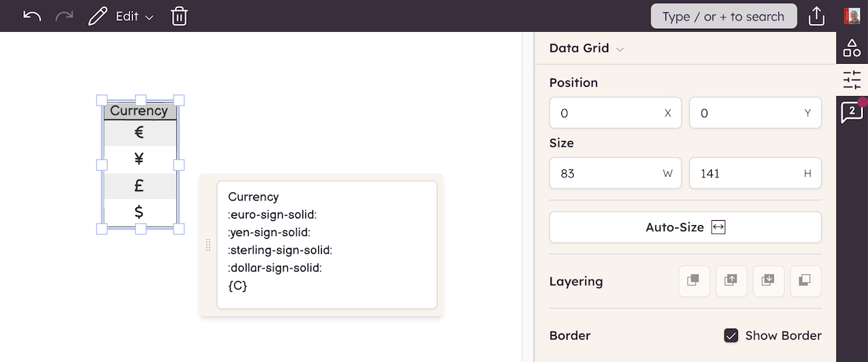The height and width of the screenshot is (362, 868).
Task: Click the first Layering icon button
Action: pyautogui.click(x=694, y=281)
